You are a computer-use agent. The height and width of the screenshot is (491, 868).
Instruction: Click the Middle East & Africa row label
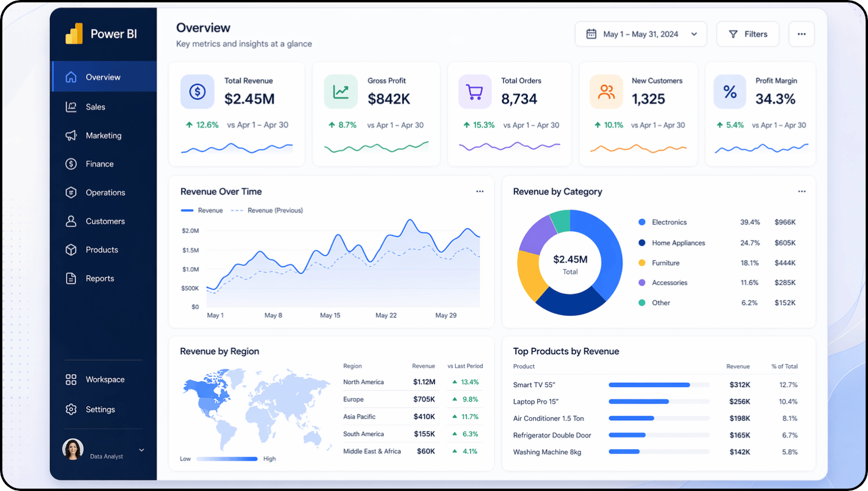pyautogui.click(x=372, y=451)
